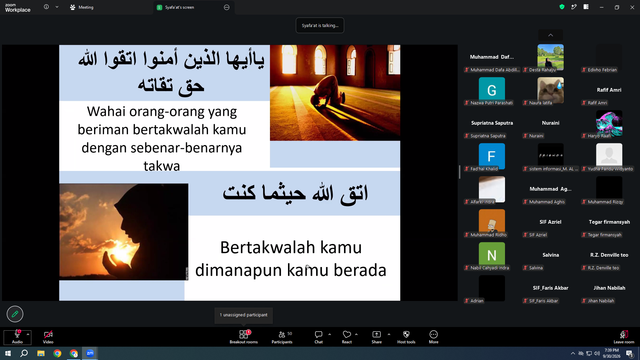The width and height of the screenshot is (640, 360).
Task: Click the shared slide's mosque image
Action: pyautogui.click(x=335, y=93)
